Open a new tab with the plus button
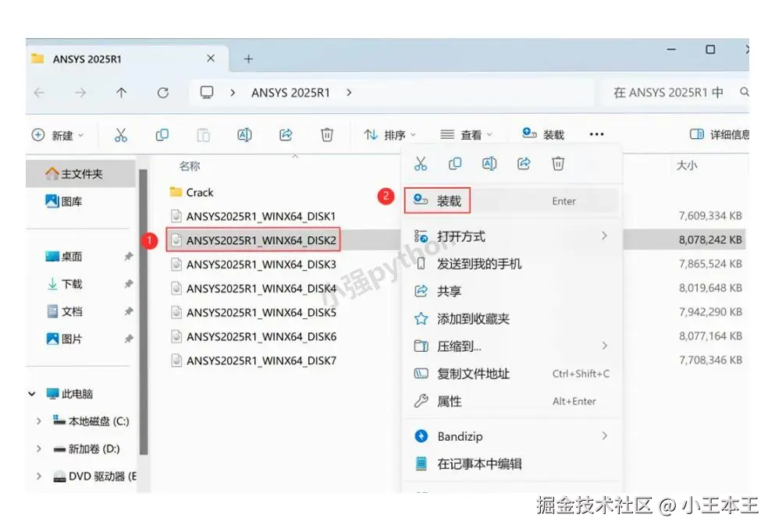 (249, 59)
